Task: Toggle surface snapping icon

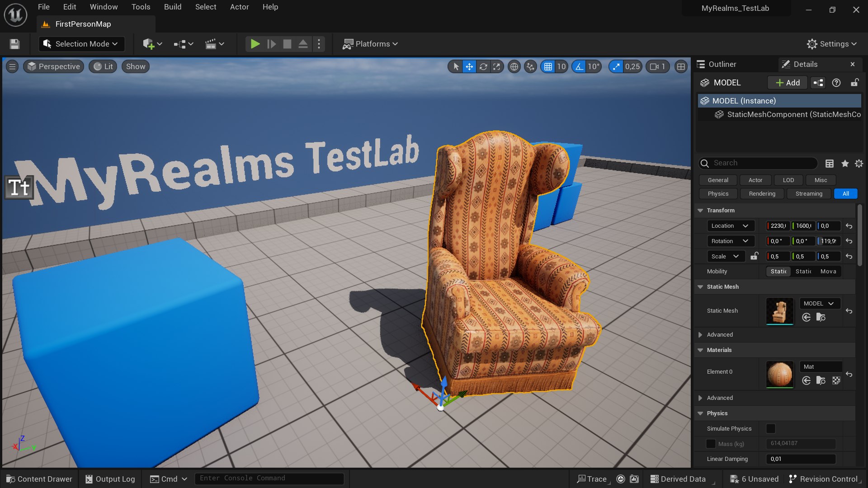Action: (530, 66)
